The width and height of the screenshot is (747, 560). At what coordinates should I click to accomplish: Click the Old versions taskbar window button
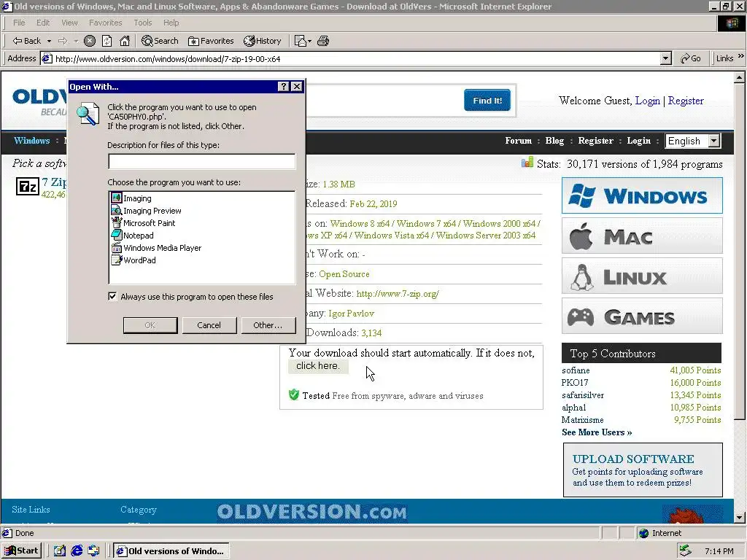(171, 551)
